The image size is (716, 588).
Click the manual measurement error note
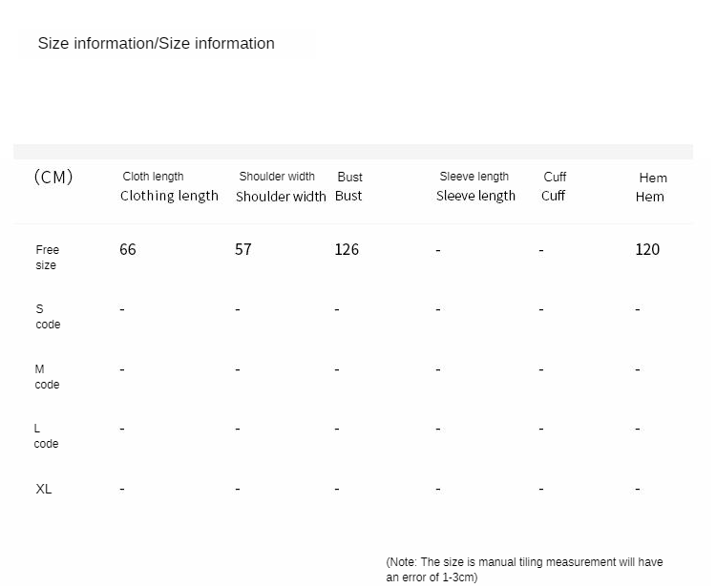point(524,569)
